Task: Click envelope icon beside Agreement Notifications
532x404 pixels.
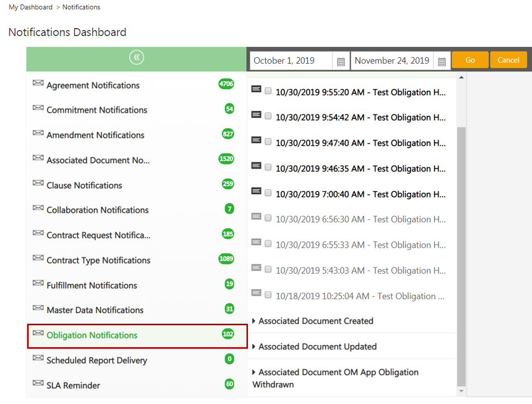Action: point(38,83)
